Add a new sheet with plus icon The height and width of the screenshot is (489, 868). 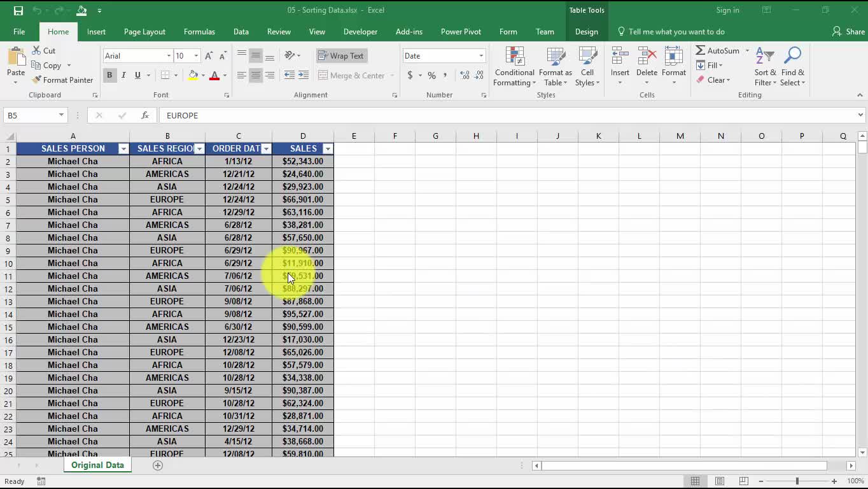click(158, 465)
